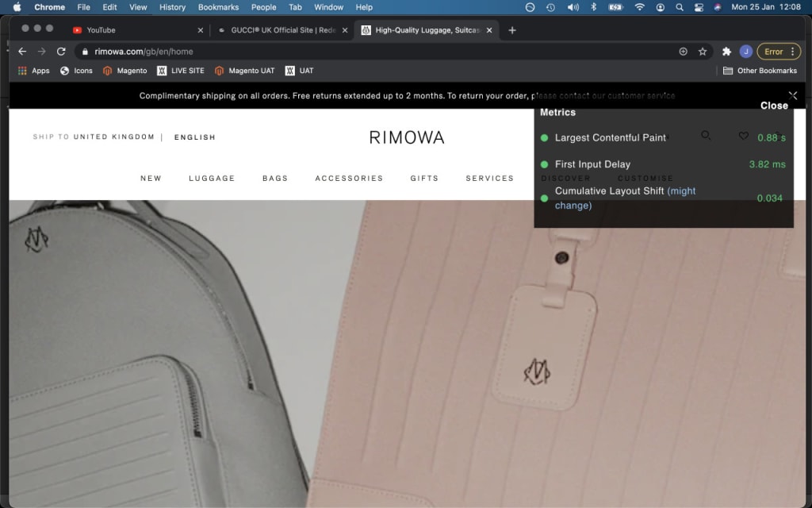Go back using the browser back arrow

click(22, 52)
